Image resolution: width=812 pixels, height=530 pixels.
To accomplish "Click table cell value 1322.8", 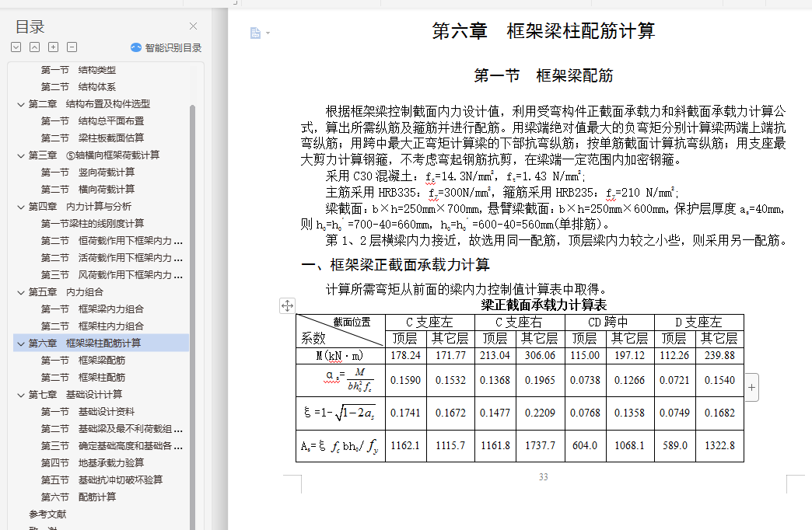I will pyautogui.click(x=719, y=445).
